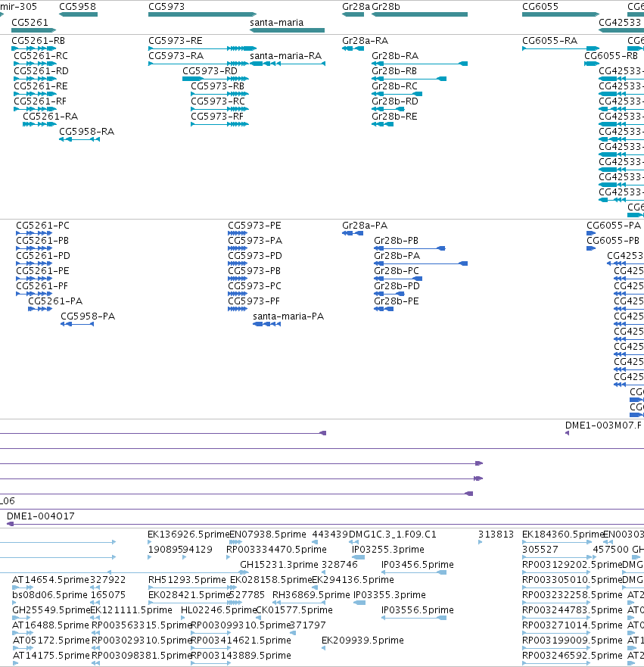Select EST EK209939.5prime
The height and width of the screenshot is (667, 644).
pyautogui.click(x=323, y=648)
